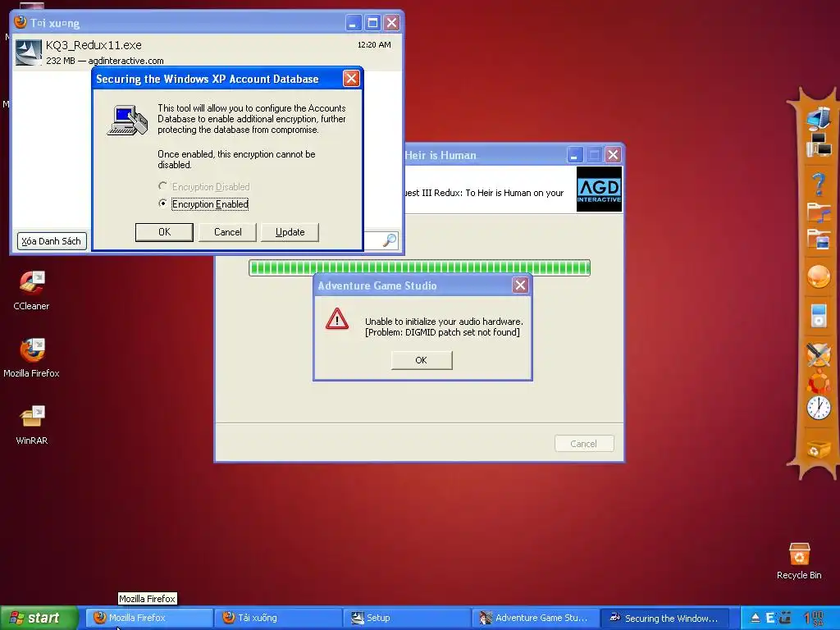Viewport: 840px width, 630px height.
Task: Click the dark tray icon beside E indicator
Action: click(785, 619)
